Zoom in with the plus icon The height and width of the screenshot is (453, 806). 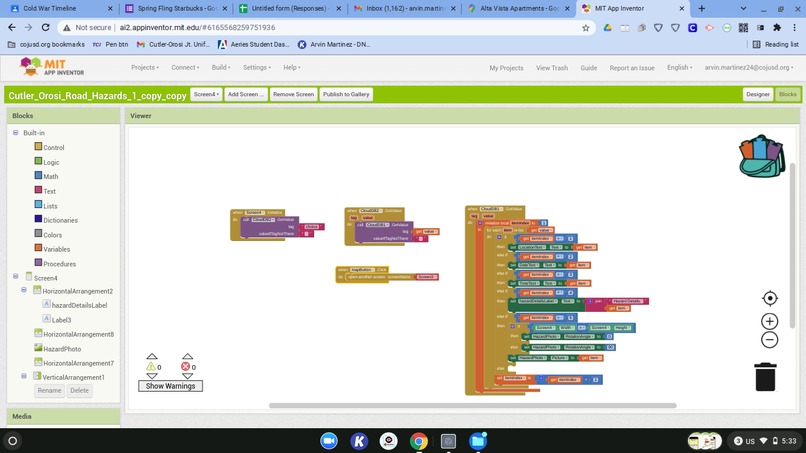[x=770, y=321]
